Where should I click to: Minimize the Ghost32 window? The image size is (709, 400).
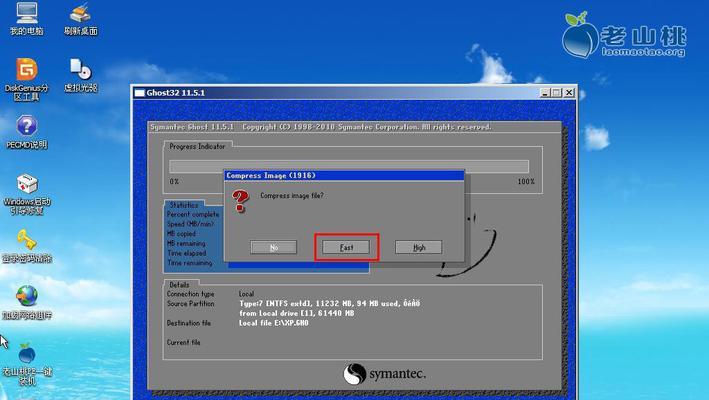tap(545, 93)
